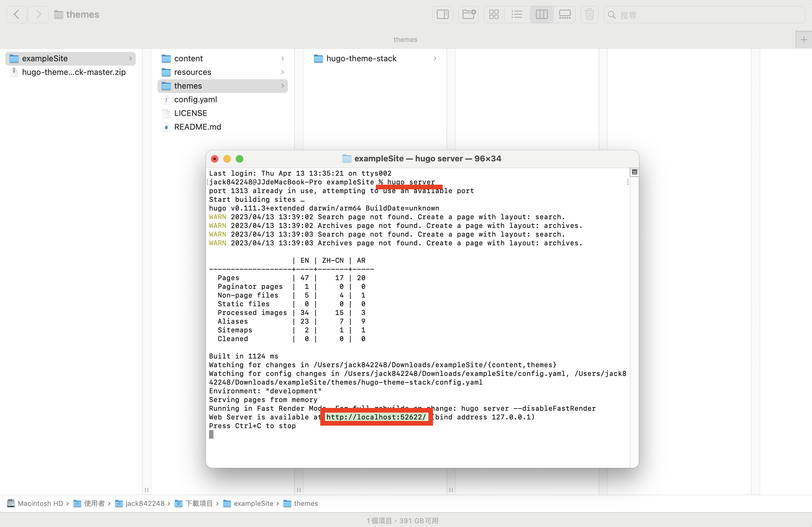Click the third column resize handle

click(451, 490)
